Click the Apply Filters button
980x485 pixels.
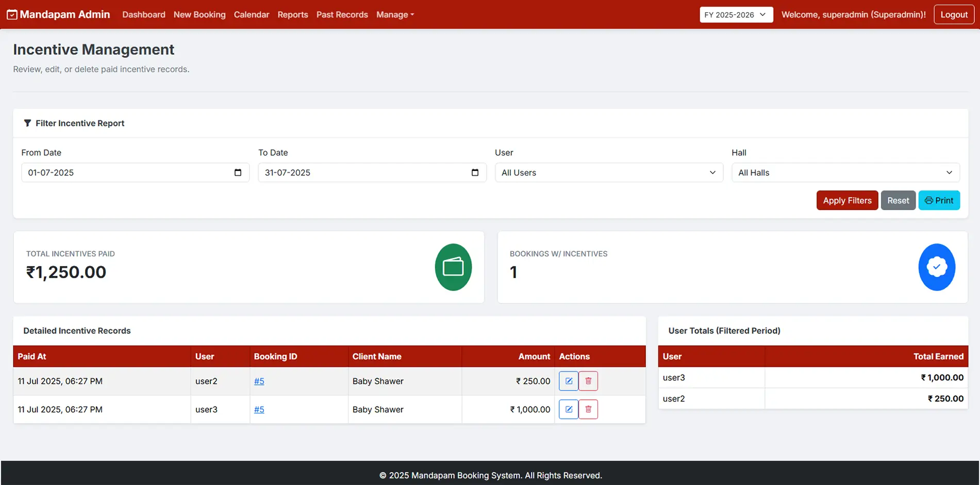pyautogui.click(x=847, y=200)
